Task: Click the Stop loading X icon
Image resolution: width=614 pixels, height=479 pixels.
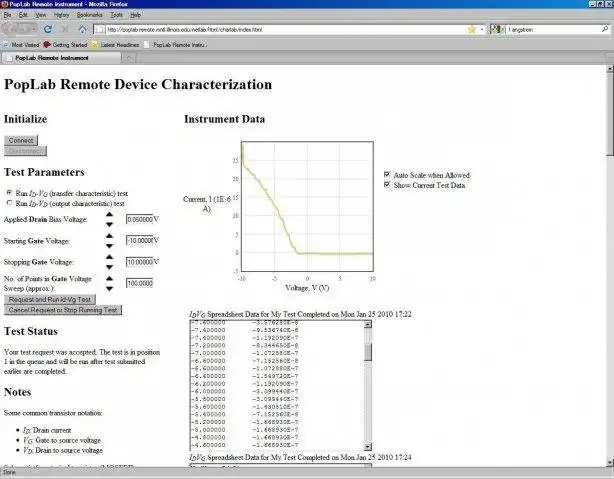Action: (65, 29)
